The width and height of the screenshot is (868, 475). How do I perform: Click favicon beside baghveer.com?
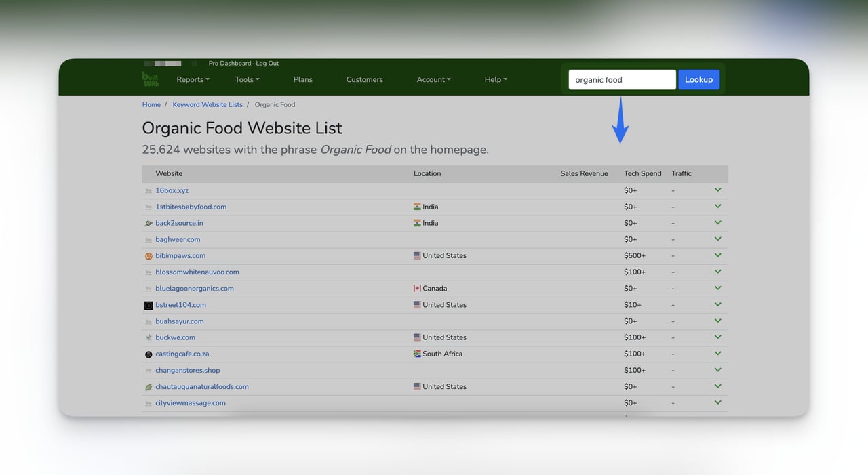(149, 240)
